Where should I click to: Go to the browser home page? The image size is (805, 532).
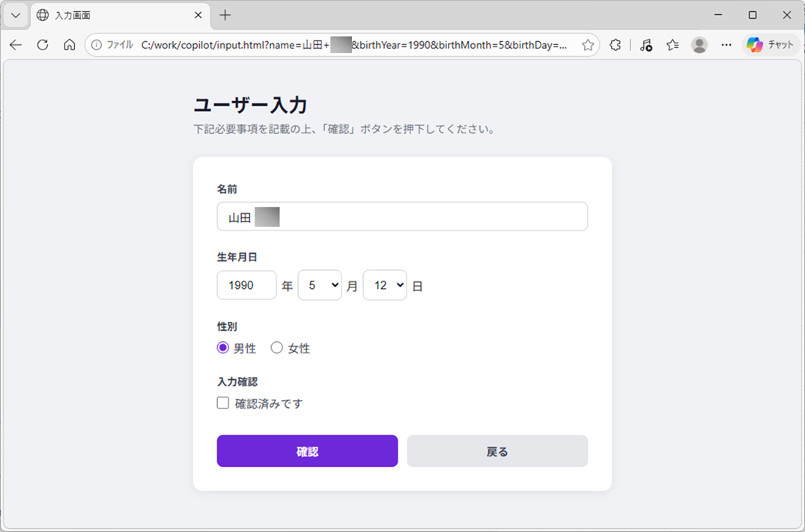coord(70,45)
